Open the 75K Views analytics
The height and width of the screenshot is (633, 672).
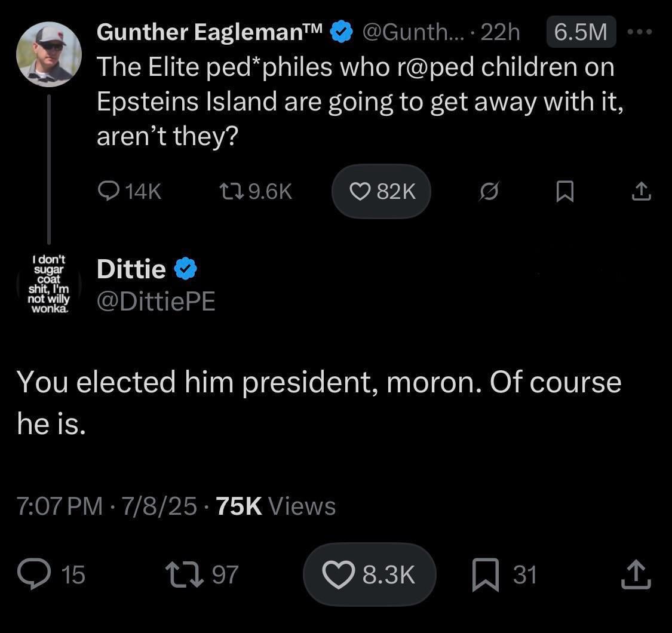275,506
